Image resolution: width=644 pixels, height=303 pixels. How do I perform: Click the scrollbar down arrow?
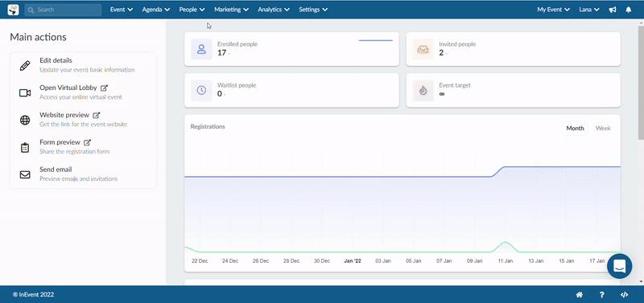coord(641,281)
